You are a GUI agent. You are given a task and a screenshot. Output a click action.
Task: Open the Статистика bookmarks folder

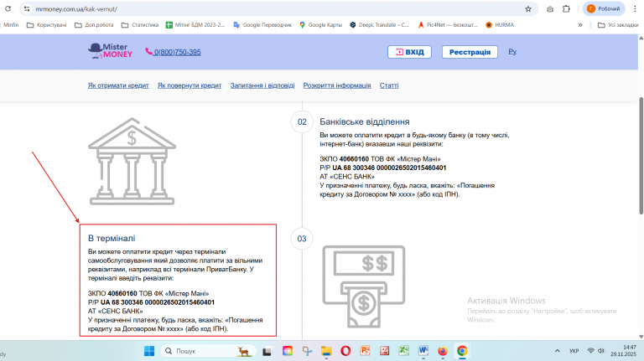pos(140,25)
